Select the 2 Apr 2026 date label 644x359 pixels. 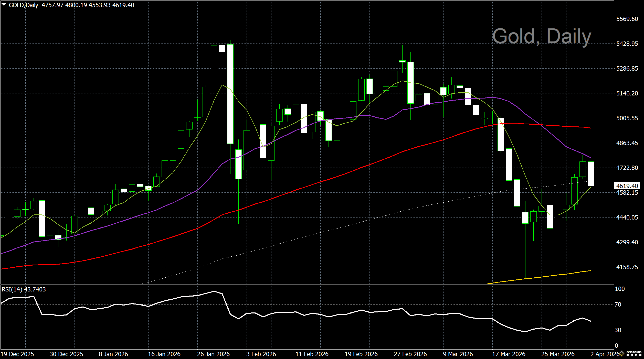tap(605, 354)
